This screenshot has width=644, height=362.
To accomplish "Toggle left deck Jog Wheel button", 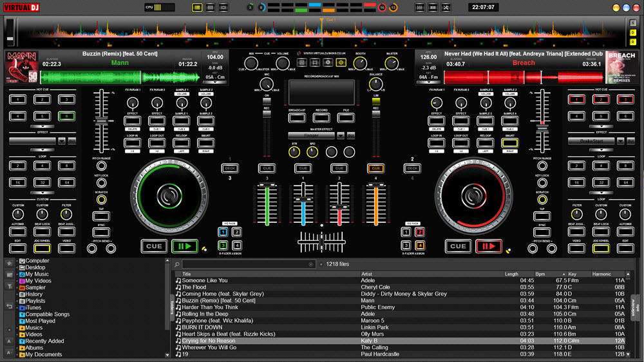I will tap(43, 248).
